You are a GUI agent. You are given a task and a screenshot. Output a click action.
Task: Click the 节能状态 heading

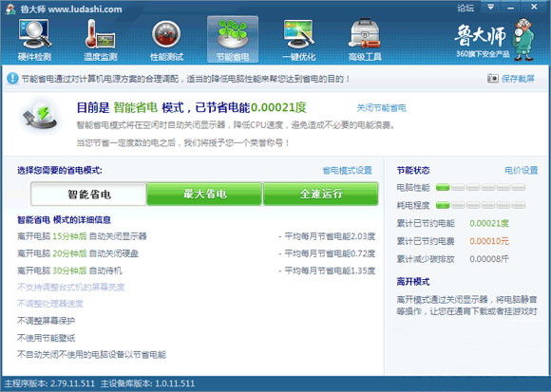pos(413,170)
